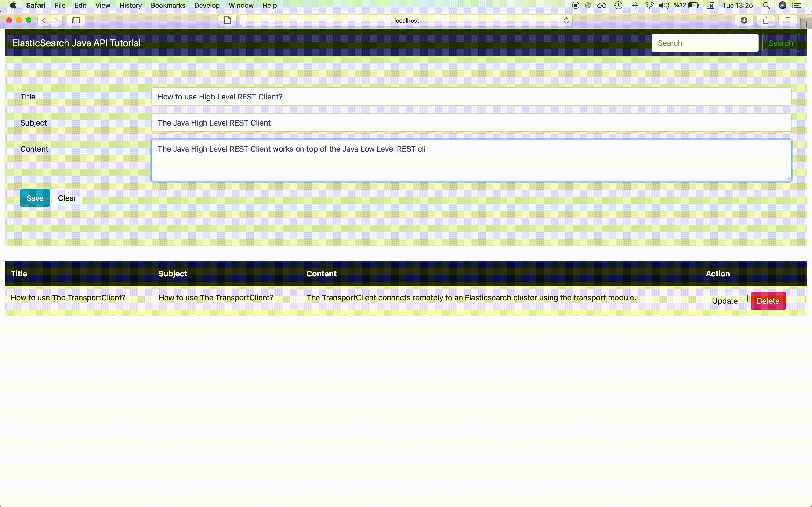Screen dimensions: 812x507
Task: Show all tabs overview icon
Action: click(x=787, y=21)
